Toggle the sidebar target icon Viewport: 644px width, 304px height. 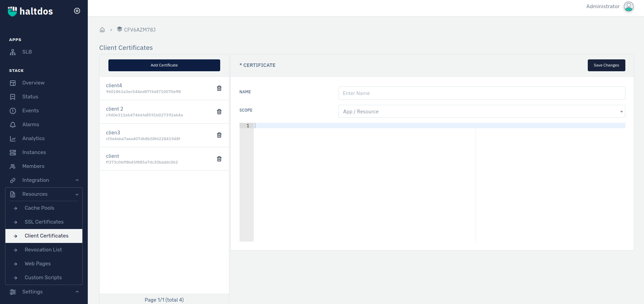pyautogui.click(x=77, y=11)
